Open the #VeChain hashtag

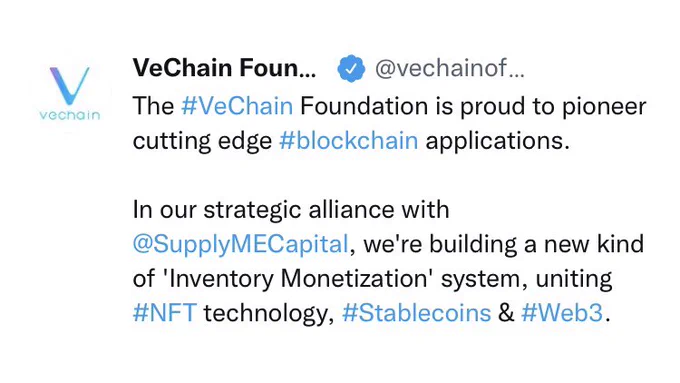pos(237,106)
